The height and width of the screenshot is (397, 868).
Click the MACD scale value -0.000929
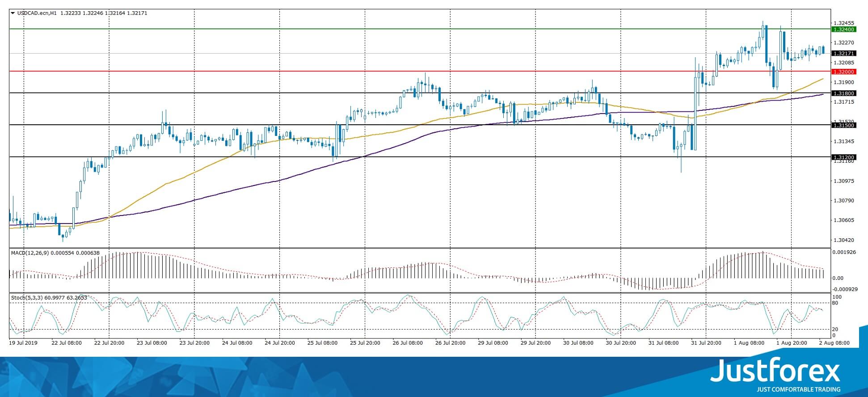[x=844, y=289]
